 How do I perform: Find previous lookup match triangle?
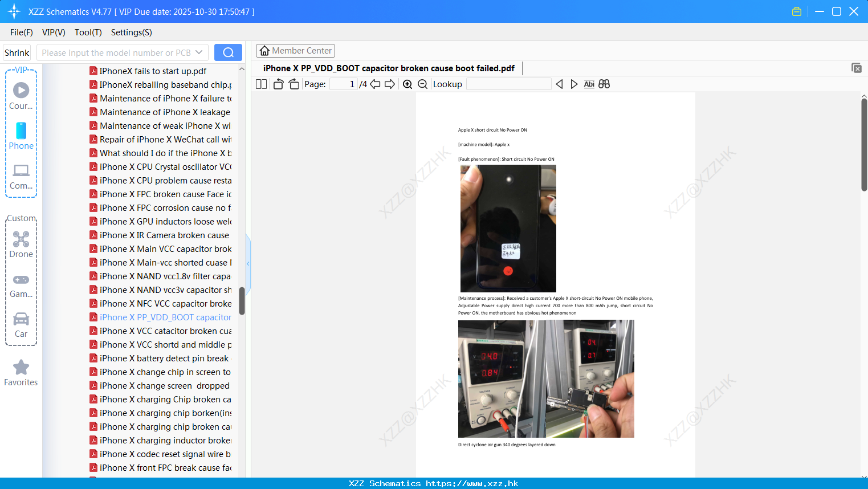(559, 84)
